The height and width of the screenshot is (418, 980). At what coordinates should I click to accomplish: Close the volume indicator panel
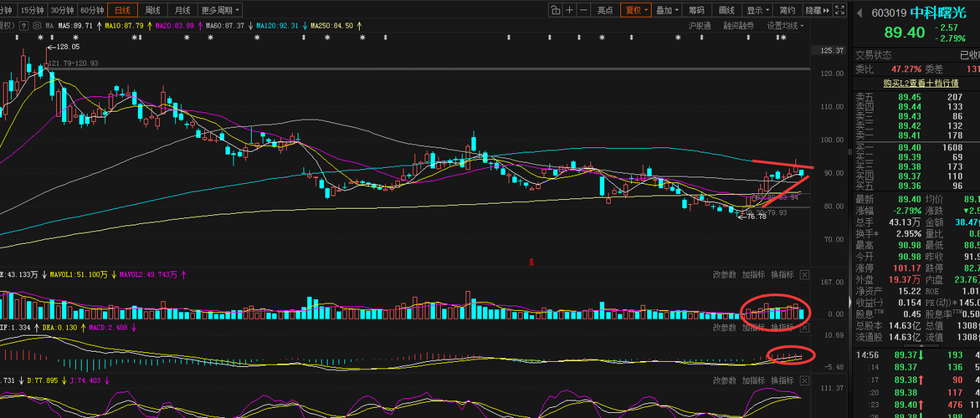click(x=804, y=274)
